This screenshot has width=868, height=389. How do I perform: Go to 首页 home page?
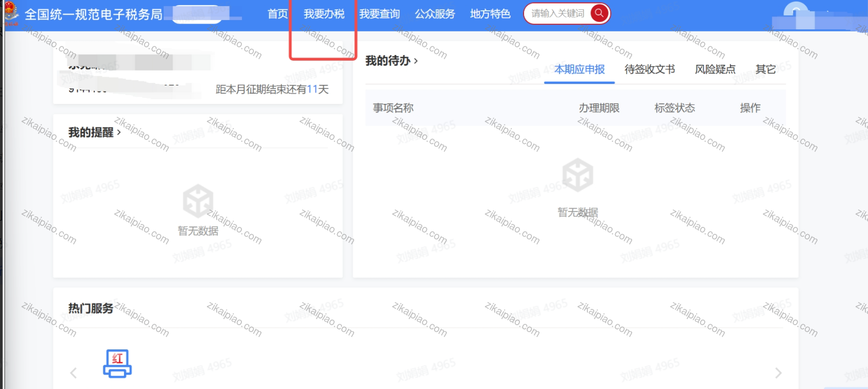pyautogui.click(x=277, y=14)
